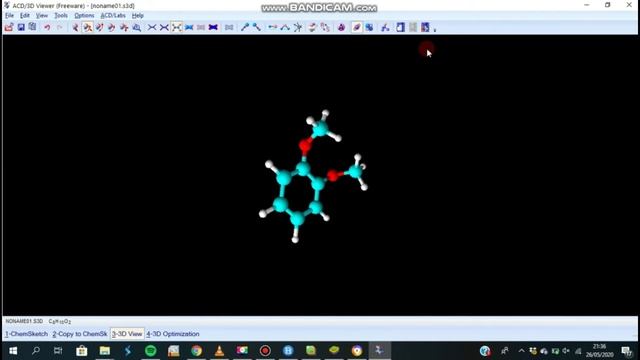Switch to the light blue Spacefill style

(x=189, y=27)
